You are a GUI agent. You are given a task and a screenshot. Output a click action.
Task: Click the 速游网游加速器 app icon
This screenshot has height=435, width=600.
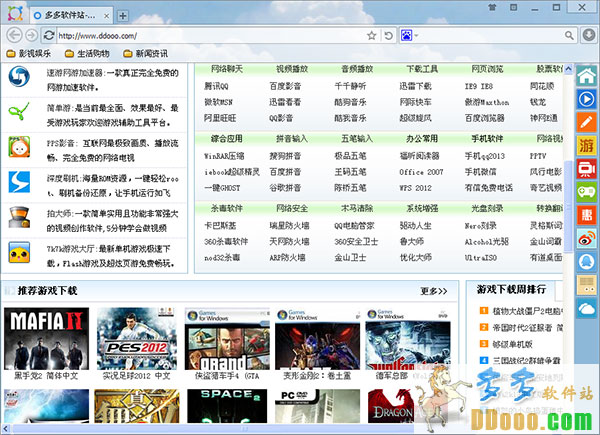pyautogui.click(x=19, y=77)
